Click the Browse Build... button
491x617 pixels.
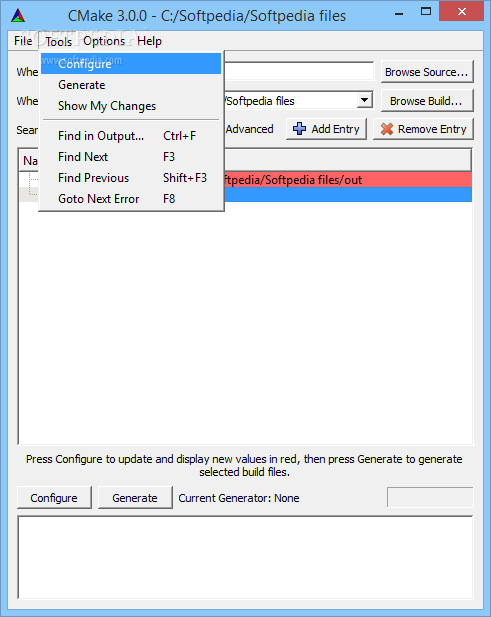[x=427, y=101]
